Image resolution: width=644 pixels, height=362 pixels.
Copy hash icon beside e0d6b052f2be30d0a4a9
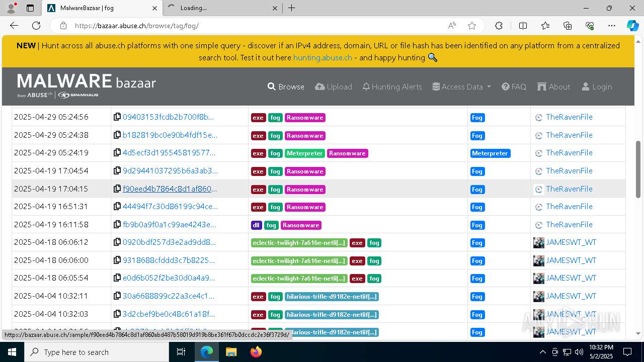[x=117, y=278]
